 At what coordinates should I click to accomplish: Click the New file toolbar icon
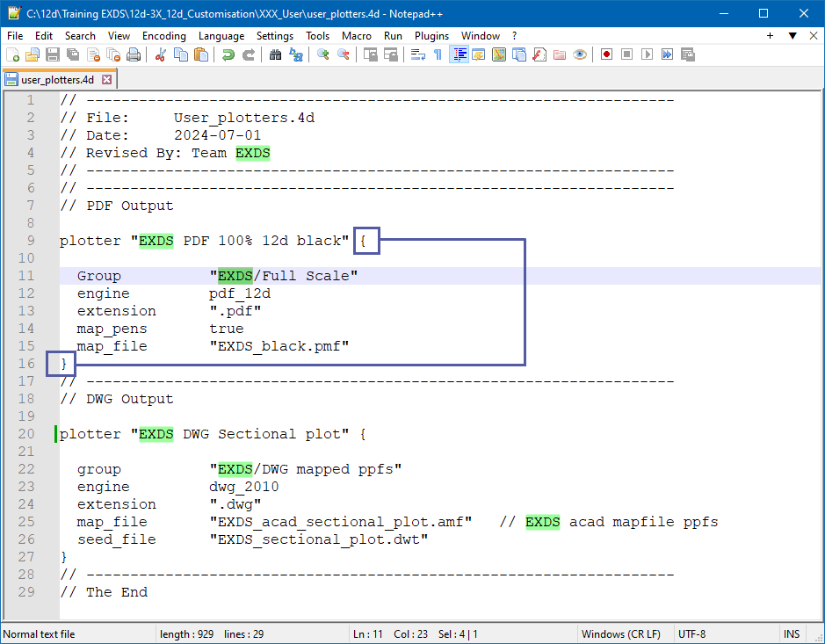pyautogui.click(x=12, y=54)
